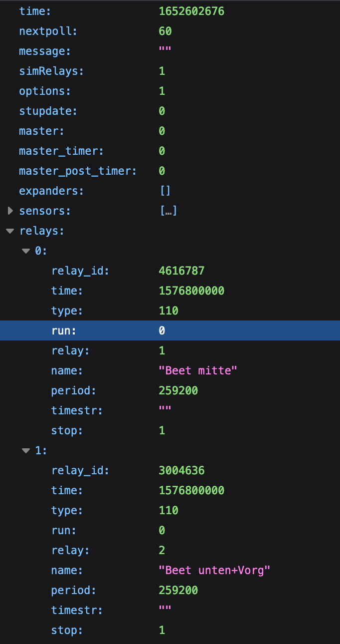Image resolution: width=340 pixels, height=644 pixels.
Task: Select the simRelays row label
Action: point(51,71)
